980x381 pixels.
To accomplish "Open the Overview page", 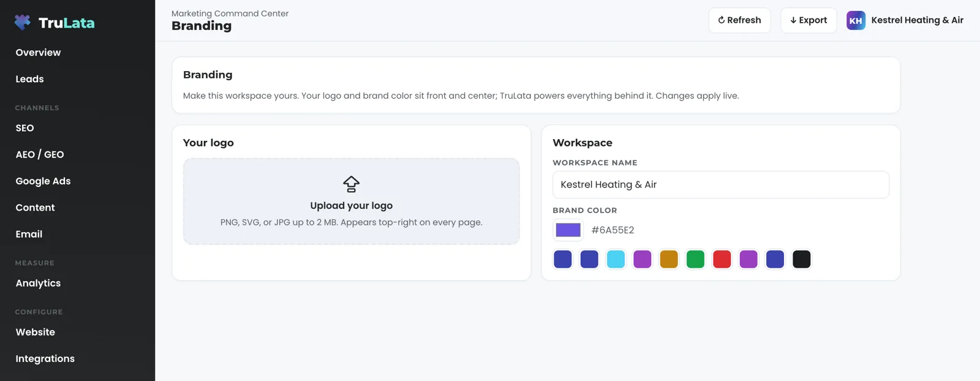I will pos(38,53).
